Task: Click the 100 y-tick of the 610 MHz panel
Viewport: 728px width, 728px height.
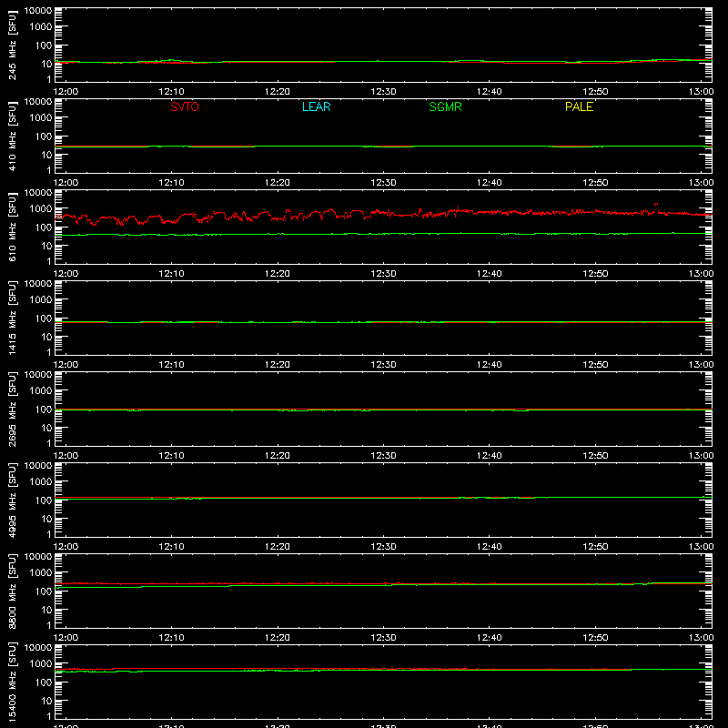Action: pos(44,227)
